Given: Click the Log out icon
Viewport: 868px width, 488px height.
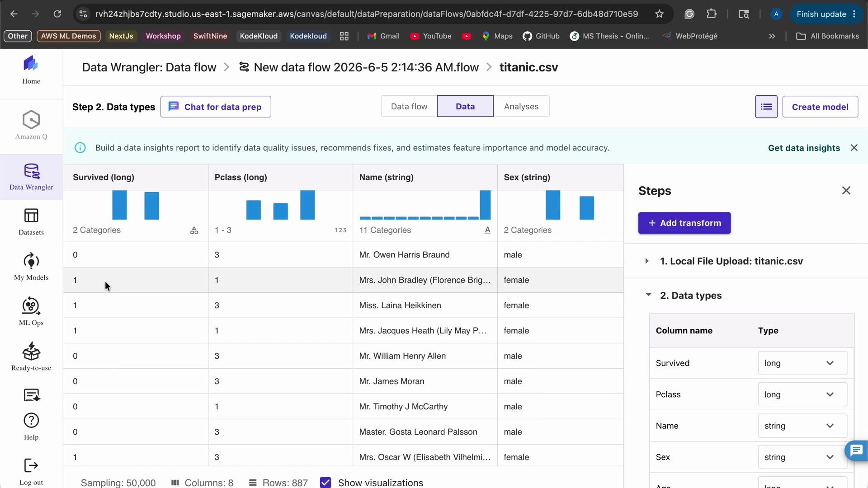Looking at the screenshot, I should [x=31, y=465].
